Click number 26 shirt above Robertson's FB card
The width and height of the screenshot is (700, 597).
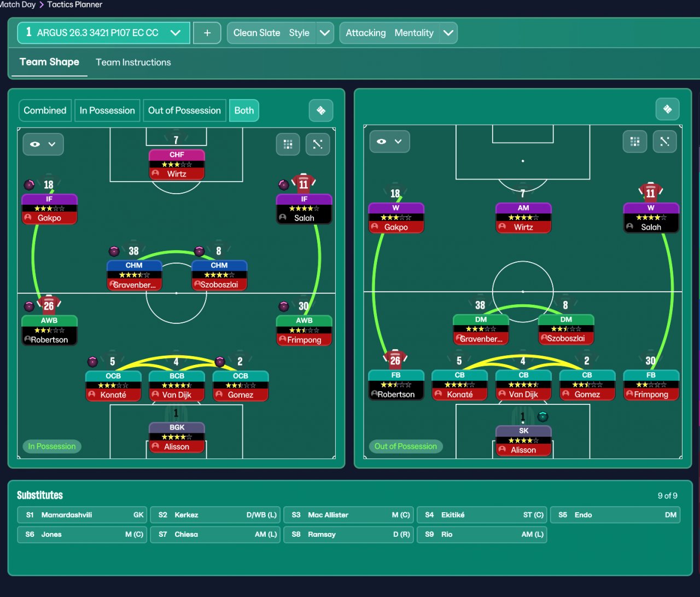click(395, 360)
